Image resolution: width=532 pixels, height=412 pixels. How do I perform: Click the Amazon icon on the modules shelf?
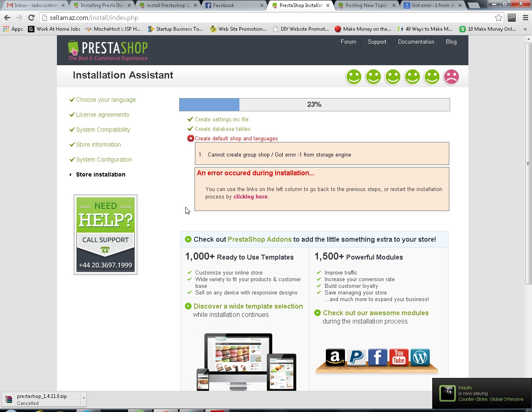click(x=335, y=357)
